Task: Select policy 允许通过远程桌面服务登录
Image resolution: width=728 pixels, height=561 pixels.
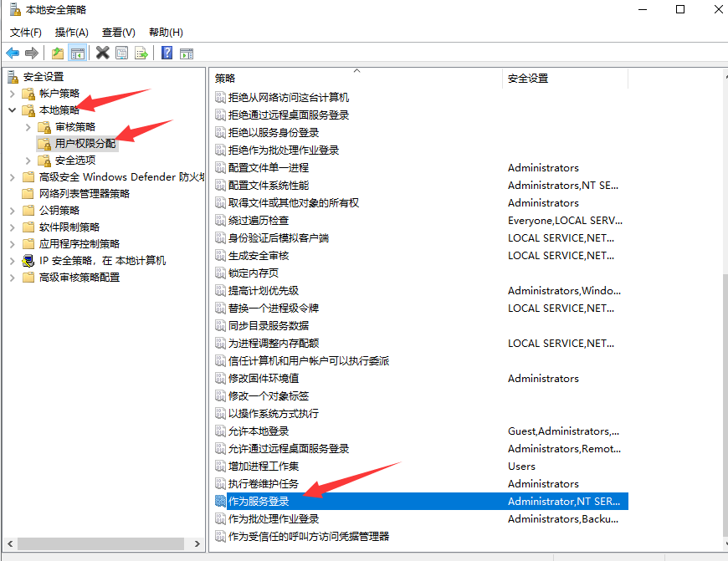Action: [289, 449]
